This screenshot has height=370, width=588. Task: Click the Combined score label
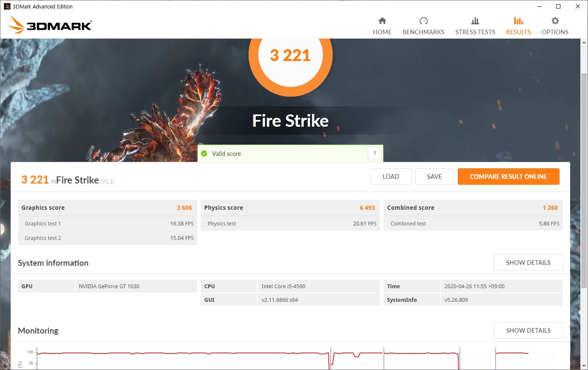pyautogui.click(x=411, y=208)
